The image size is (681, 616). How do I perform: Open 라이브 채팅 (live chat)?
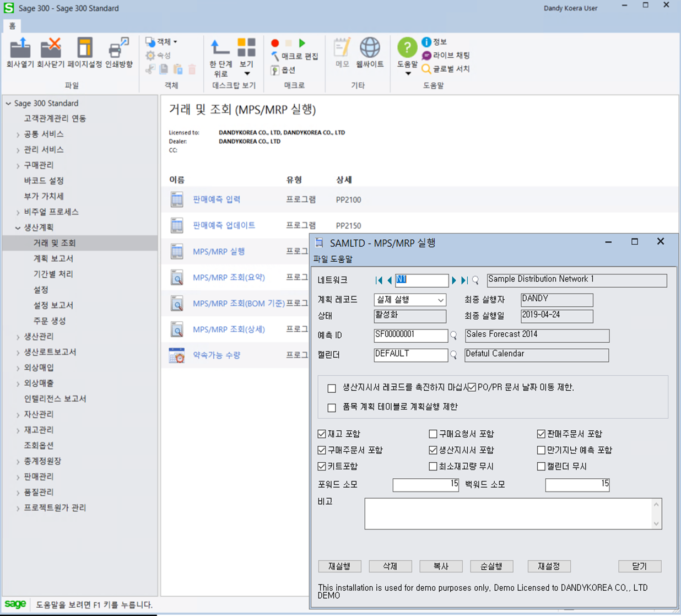[x=446, y=56]
